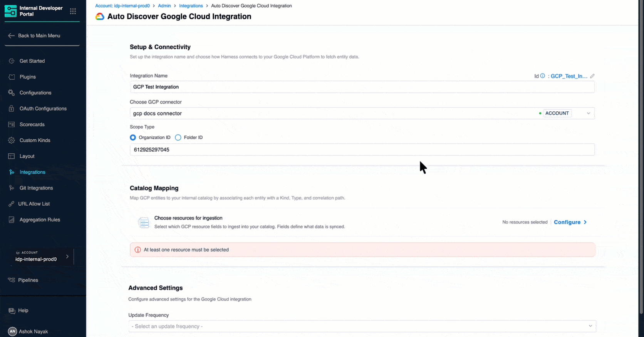Open Configurations menu item
This screenshot has width=644, height=337.
pyautogui.click(x=35, y=92)
